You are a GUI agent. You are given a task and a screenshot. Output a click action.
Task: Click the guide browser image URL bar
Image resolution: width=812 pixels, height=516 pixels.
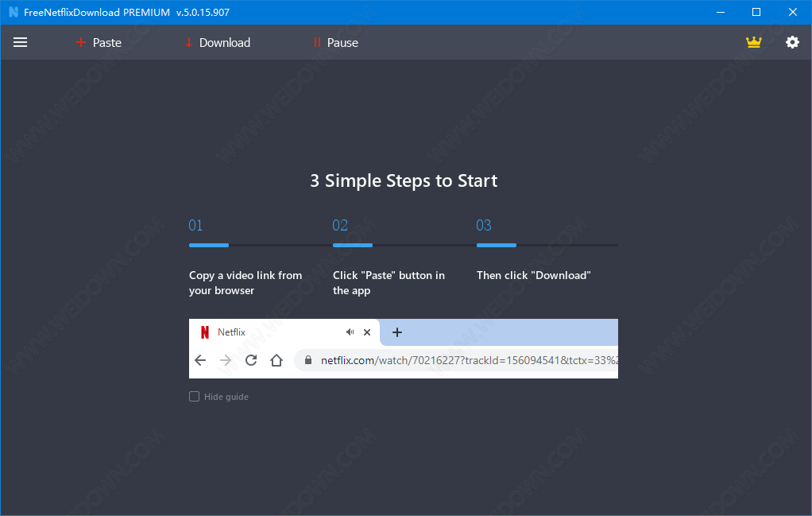456,360
